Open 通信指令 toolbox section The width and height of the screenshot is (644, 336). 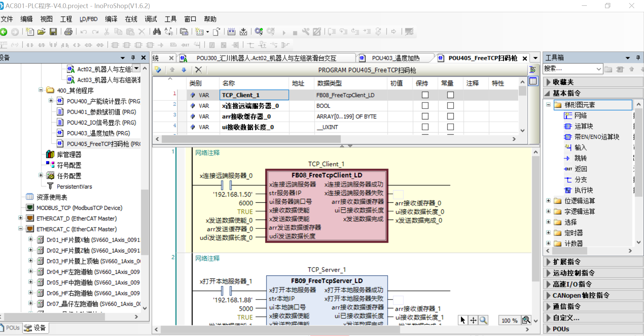pos(593,306)
